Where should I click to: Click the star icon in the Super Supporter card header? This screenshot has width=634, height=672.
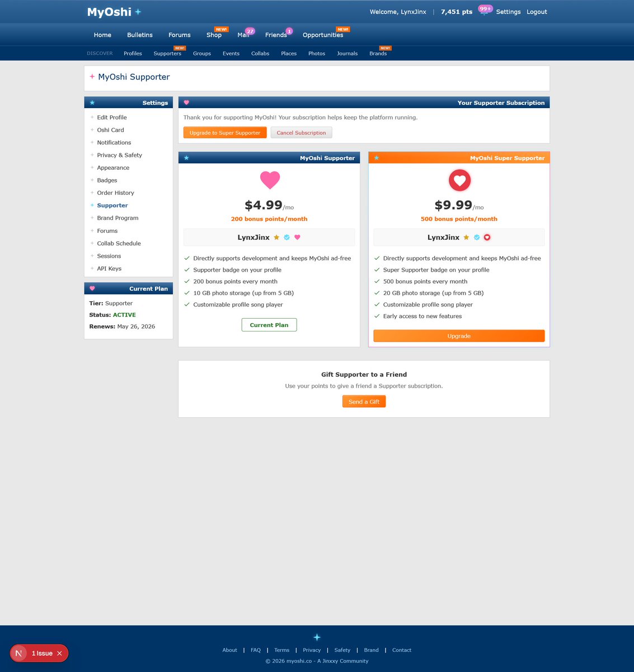click(x=377, y=158)
